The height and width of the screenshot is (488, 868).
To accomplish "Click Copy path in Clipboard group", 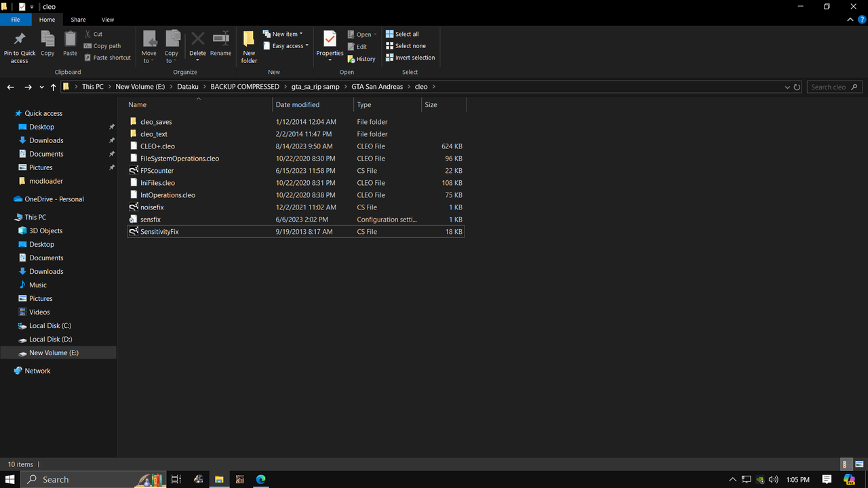I will click(x=102, y=46).
